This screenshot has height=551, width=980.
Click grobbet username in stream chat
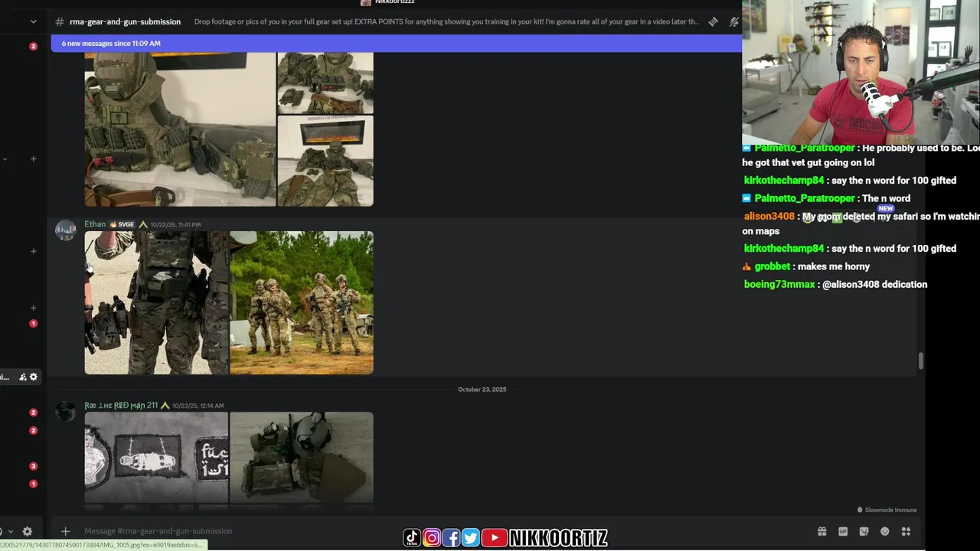click(773, 266)
